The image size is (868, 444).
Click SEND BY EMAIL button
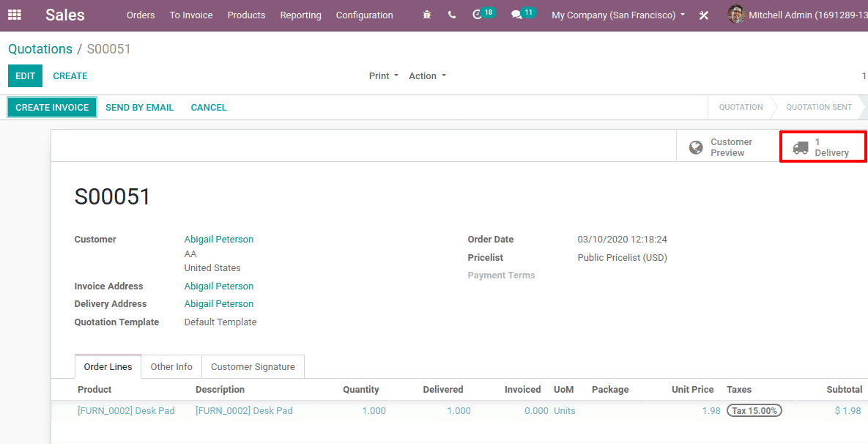pyautogui.click(x=139, y=108)
